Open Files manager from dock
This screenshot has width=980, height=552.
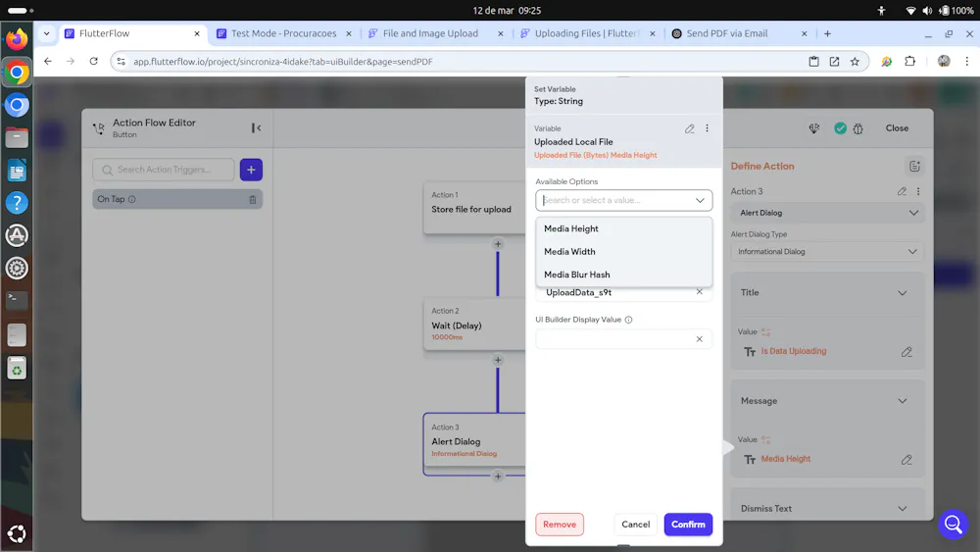(x=17, y=137)
